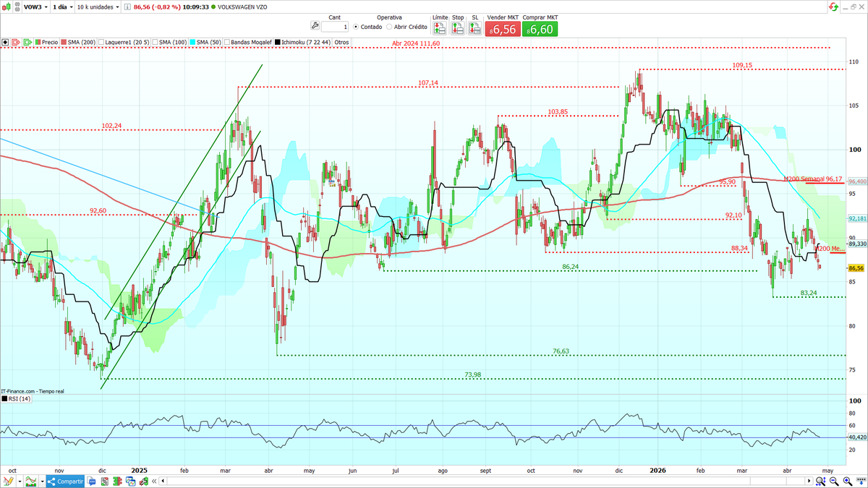Viewport: 868px width, 488px height.
Task: Click the black swatch beside RSI (14)
Action: tap(4, 398)
